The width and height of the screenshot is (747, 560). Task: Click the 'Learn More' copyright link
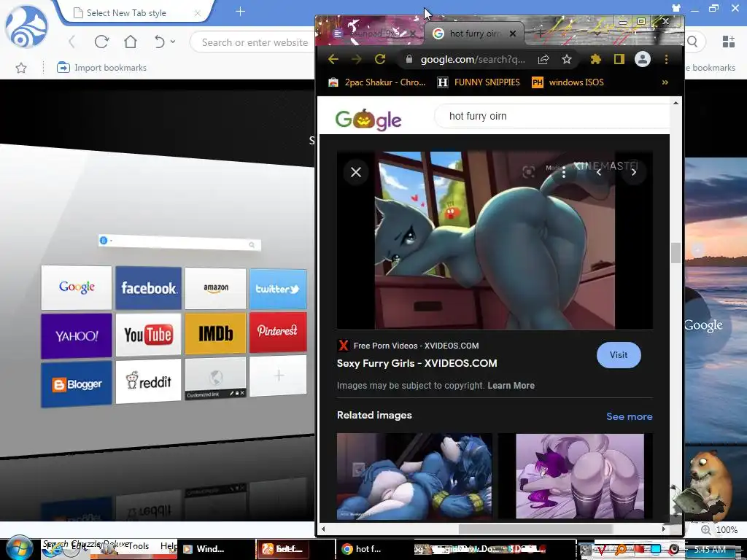(x=511, y=386)
